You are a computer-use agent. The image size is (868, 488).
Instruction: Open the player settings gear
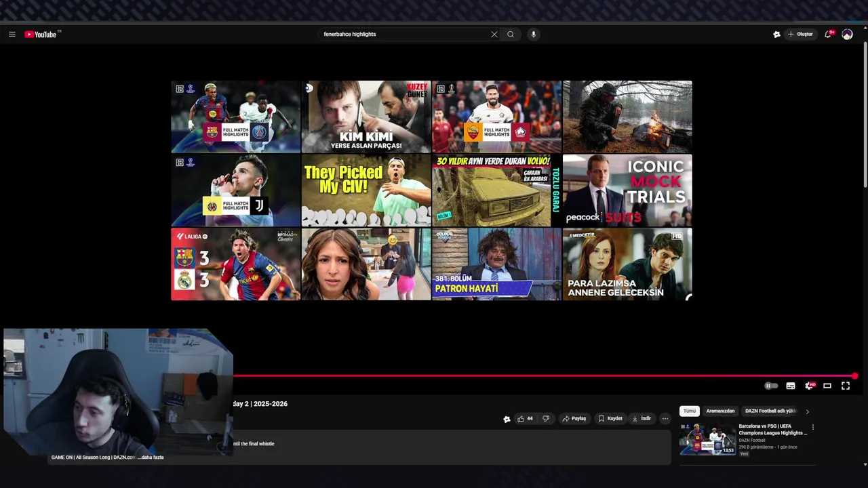809,386
